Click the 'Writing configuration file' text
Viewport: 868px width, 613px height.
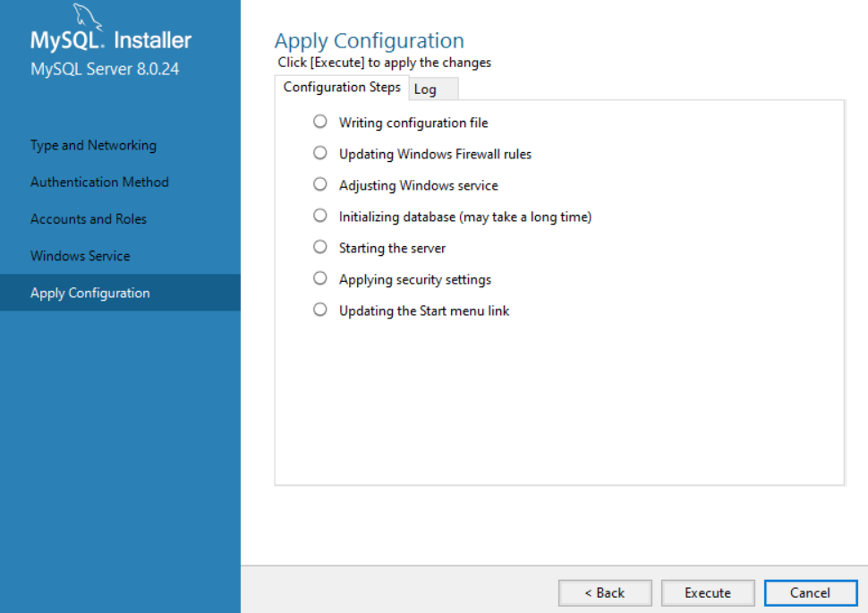[x=413, y=123]
